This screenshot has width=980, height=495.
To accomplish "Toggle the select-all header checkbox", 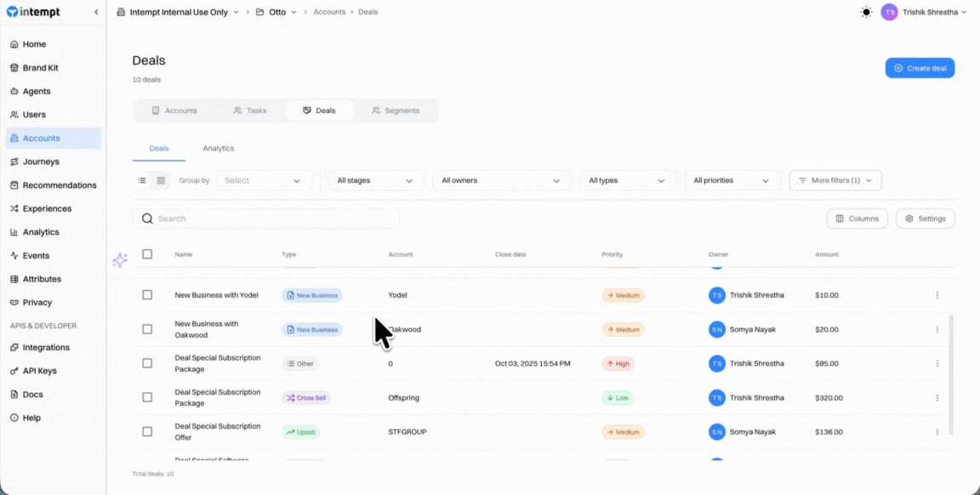I will (x=147, y=254).
